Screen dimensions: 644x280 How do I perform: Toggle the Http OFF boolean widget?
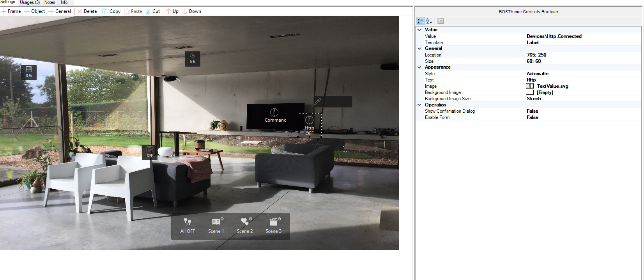tap(310, 125)
